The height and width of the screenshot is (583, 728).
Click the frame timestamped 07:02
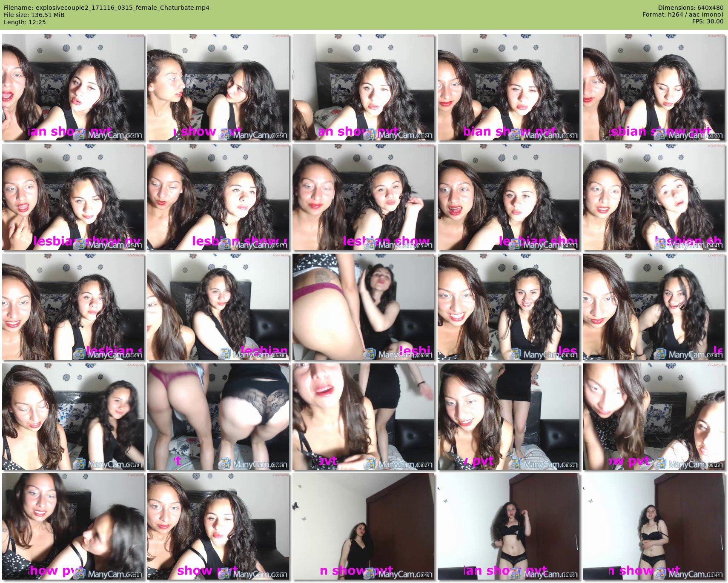(654, 307)
